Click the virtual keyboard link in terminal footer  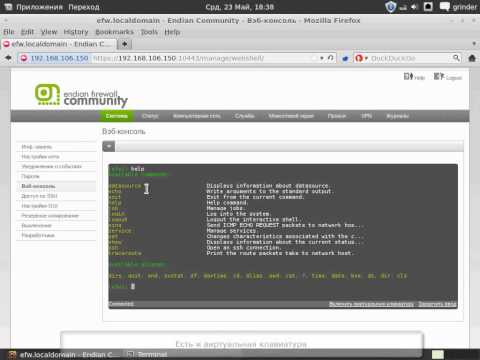[x=371, y=304]
